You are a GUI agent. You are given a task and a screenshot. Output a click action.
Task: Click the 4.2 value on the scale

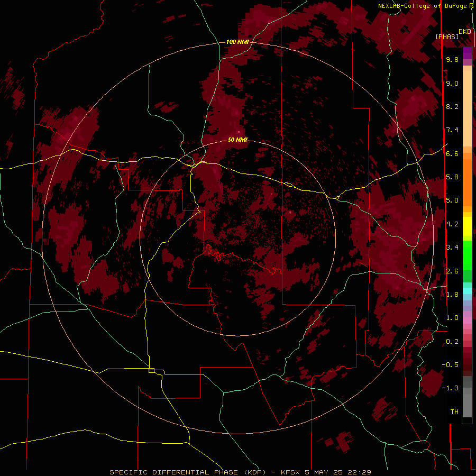point(452,224)
